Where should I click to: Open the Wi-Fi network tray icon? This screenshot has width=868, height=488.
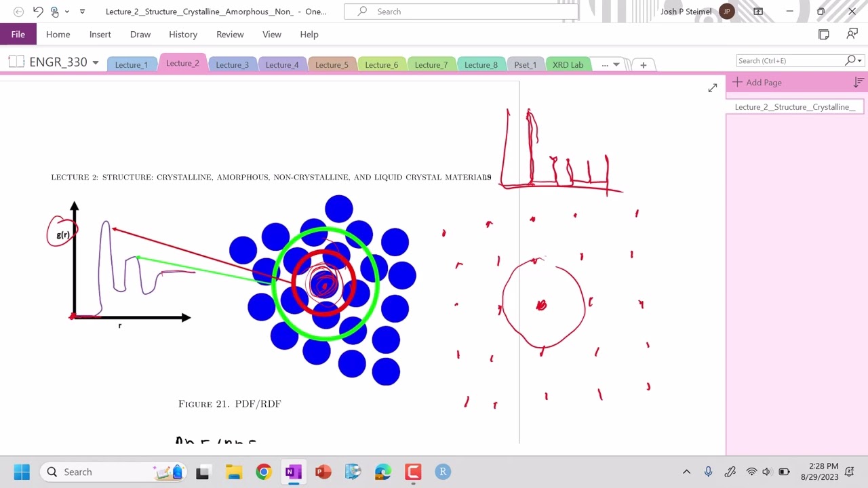click(x=751, y=472)
